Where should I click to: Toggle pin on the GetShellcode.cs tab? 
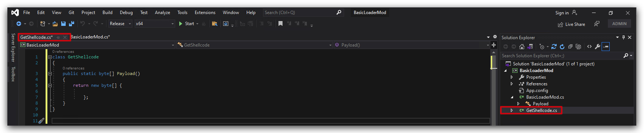pyautogui.click(x=58, y=37)
